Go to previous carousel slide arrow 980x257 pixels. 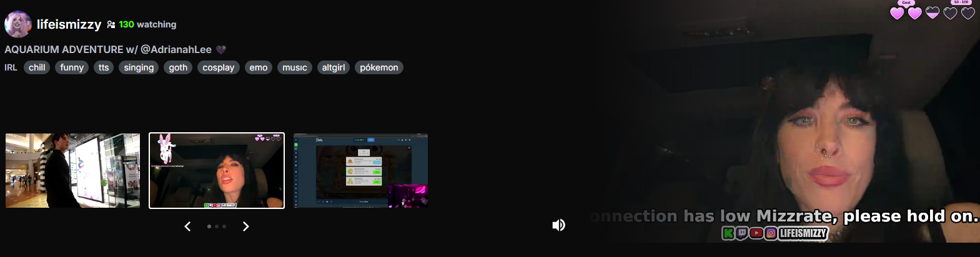pyautogui.click(x=187, y=226)
